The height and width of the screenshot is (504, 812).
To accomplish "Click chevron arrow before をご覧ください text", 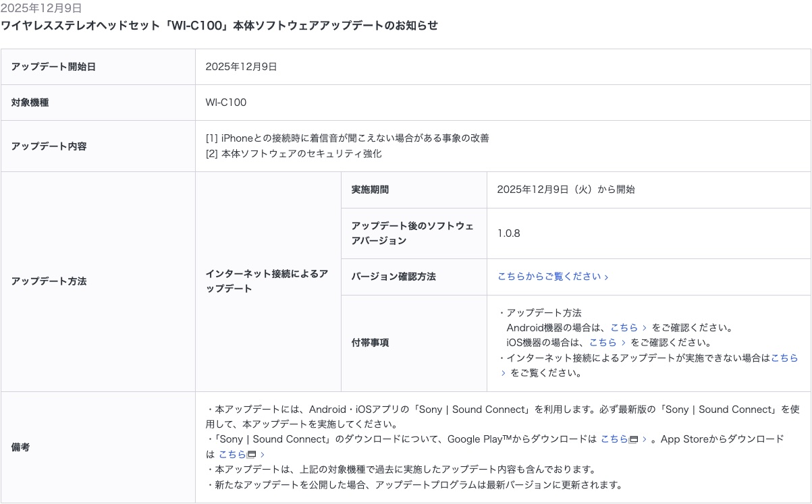I will pyautogui.click(x=503, y=373).
